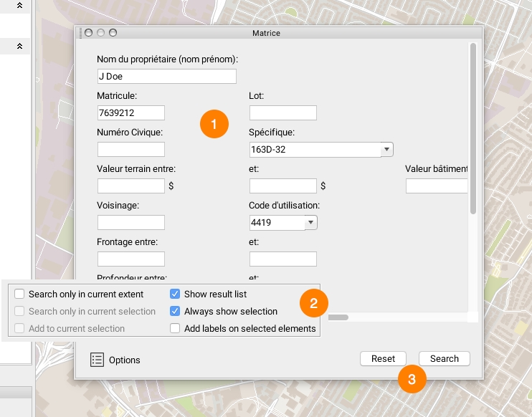Uncheck Always show selection checkbox
The image size is (532, 417).
click(175, 312)
